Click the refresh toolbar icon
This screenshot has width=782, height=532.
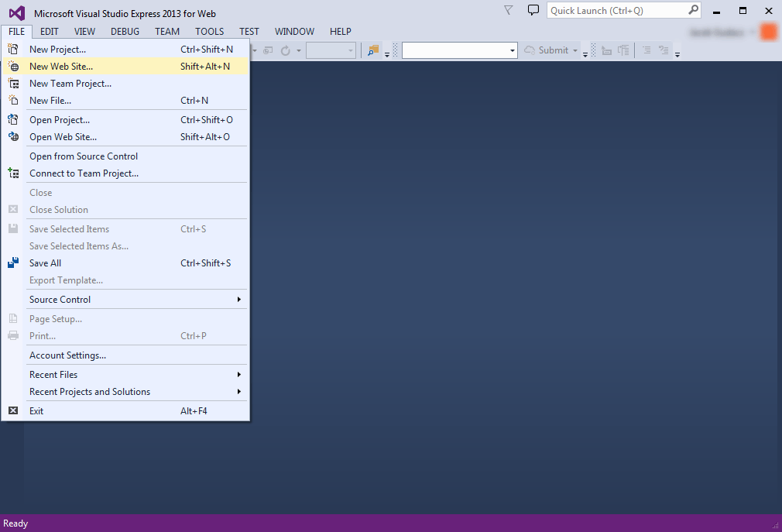(285, 50)
